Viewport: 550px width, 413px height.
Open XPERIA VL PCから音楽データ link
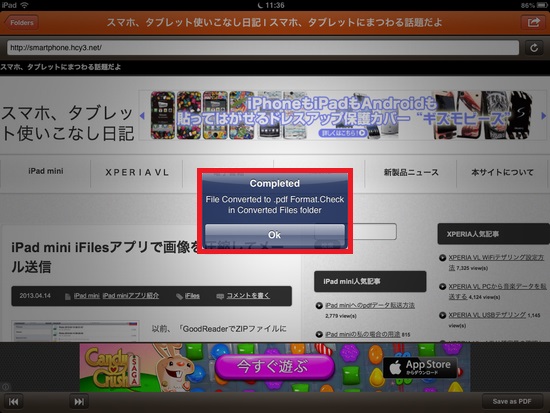pos(497,291)
